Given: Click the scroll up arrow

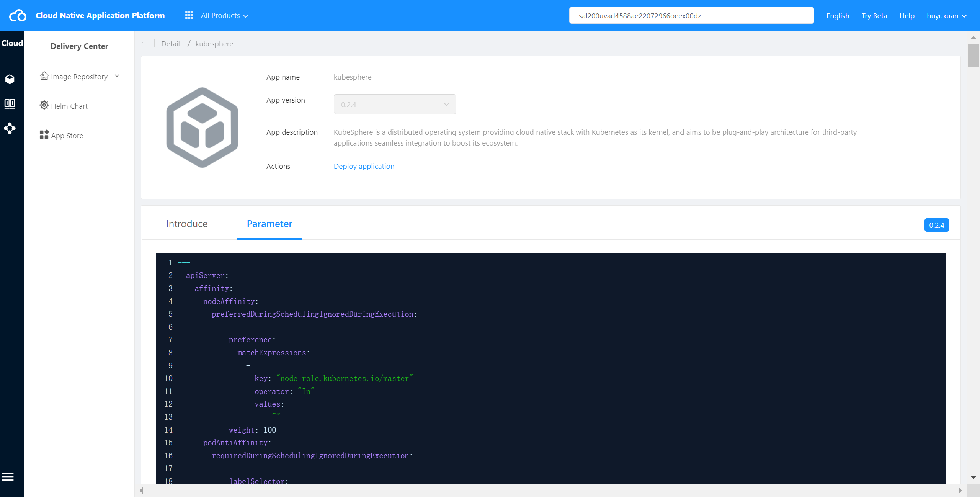Looking at the screenshot, I should tap(973, 38).
